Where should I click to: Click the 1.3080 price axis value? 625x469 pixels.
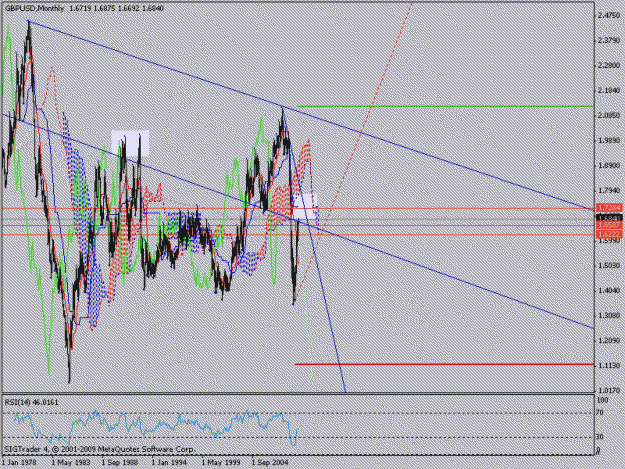[609, 315]
